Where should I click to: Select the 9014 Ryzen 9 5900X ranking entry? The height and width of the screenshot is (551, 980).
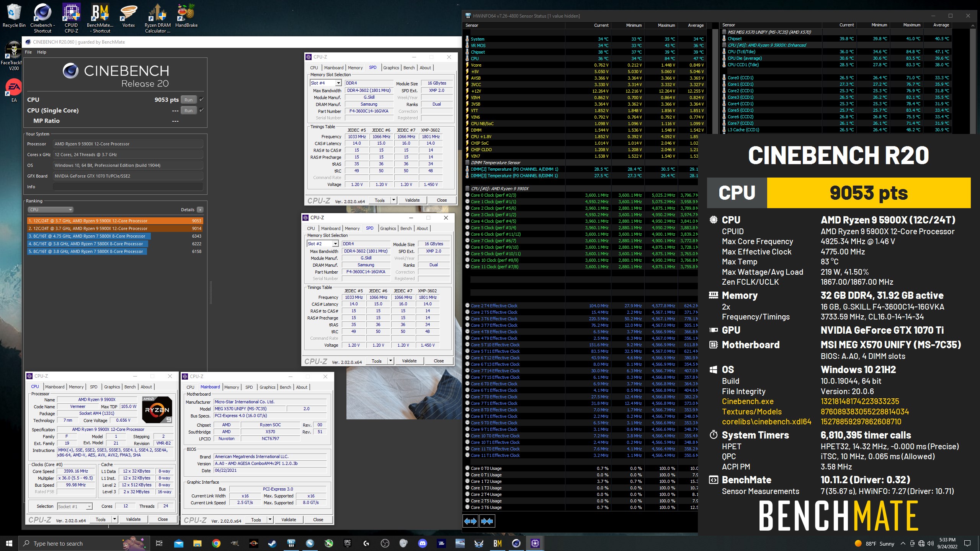tap(115, 228)
